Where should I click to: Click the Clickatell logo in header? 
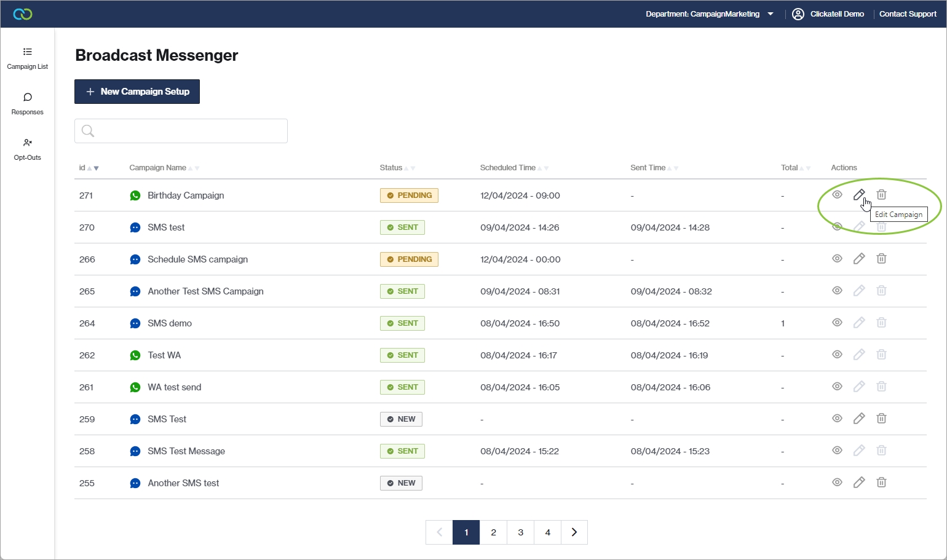coord(23,14)
